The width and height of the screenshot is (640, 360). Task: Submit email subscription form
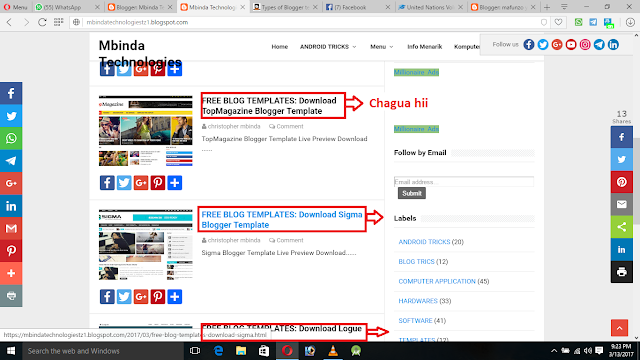pyautogui.click(x=411, y=193)
